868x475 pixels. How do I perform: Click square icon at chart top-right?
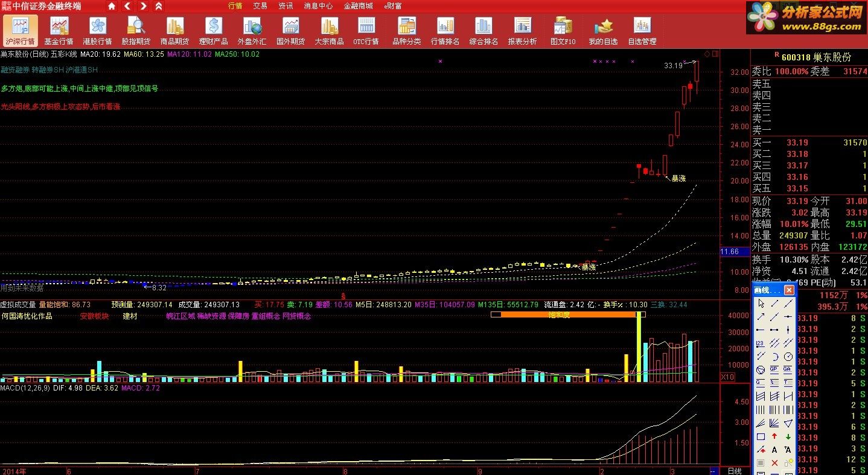click(x=715, y=54)
